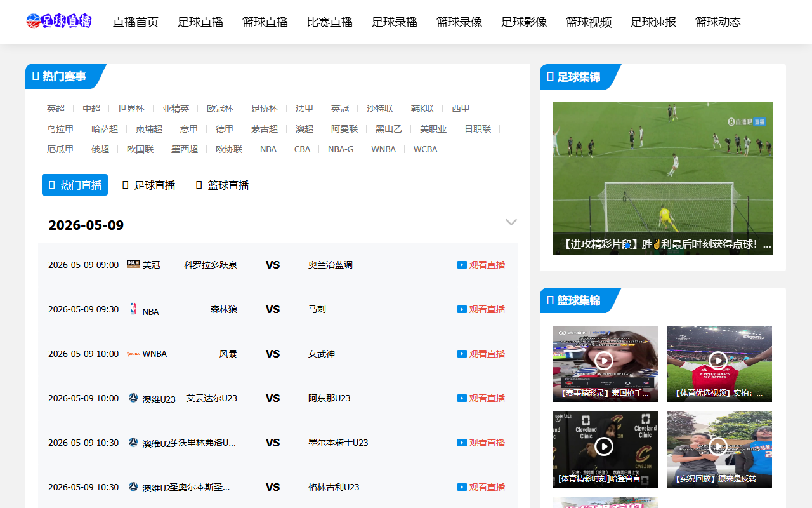Open the 欧冠杯 league link
The width and height of the screenshot is (812, 508).
[x=220, y=109]
